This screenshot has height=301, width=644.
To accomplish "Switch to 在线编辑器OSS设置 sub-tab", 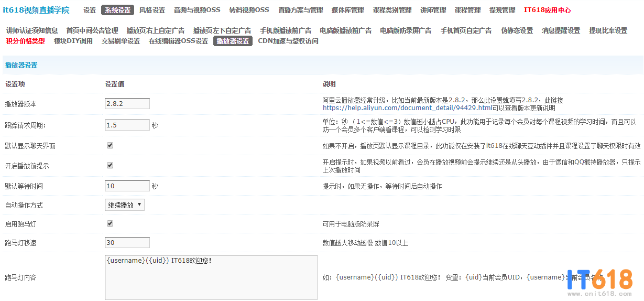I will [x=179, y=41].
